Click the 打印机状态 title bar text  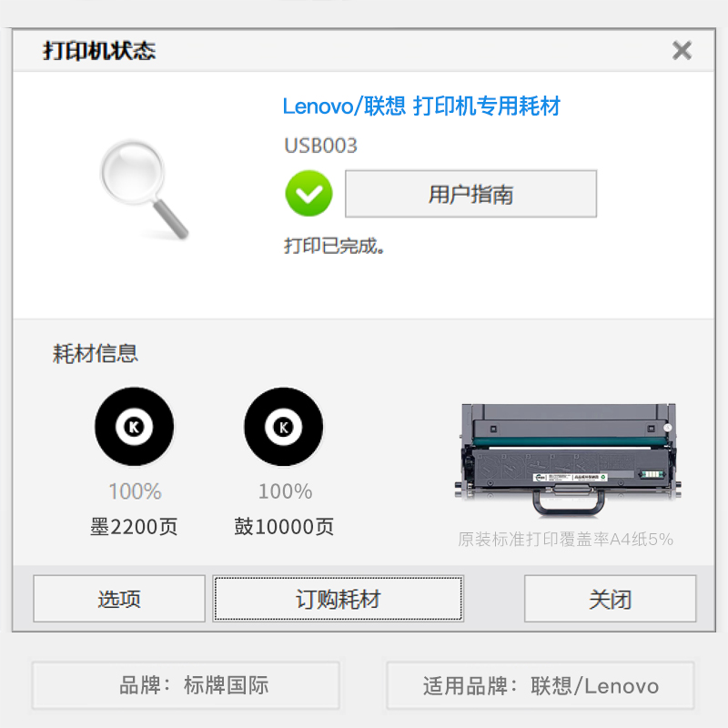click(x=99, y=51)
